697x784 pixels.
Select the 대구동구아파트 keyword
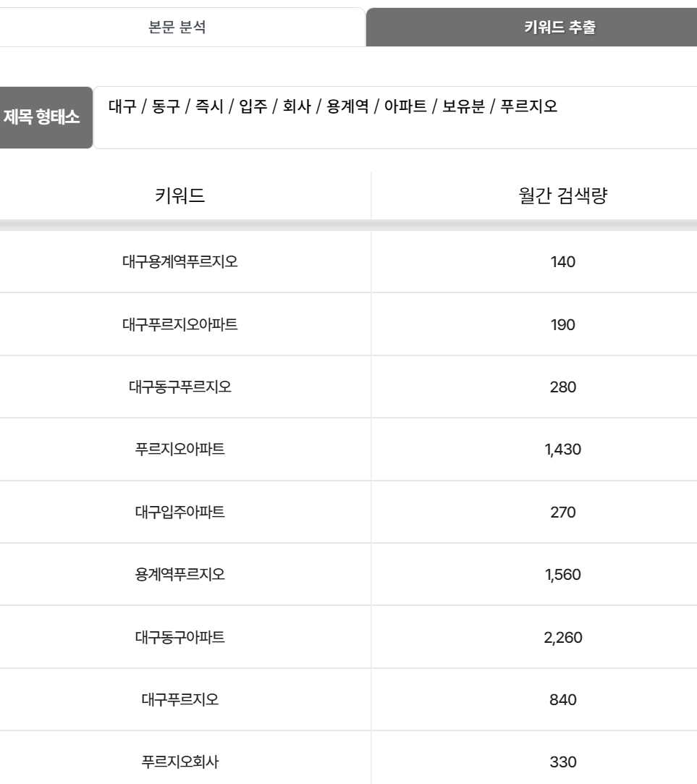[x=180, y=637]
